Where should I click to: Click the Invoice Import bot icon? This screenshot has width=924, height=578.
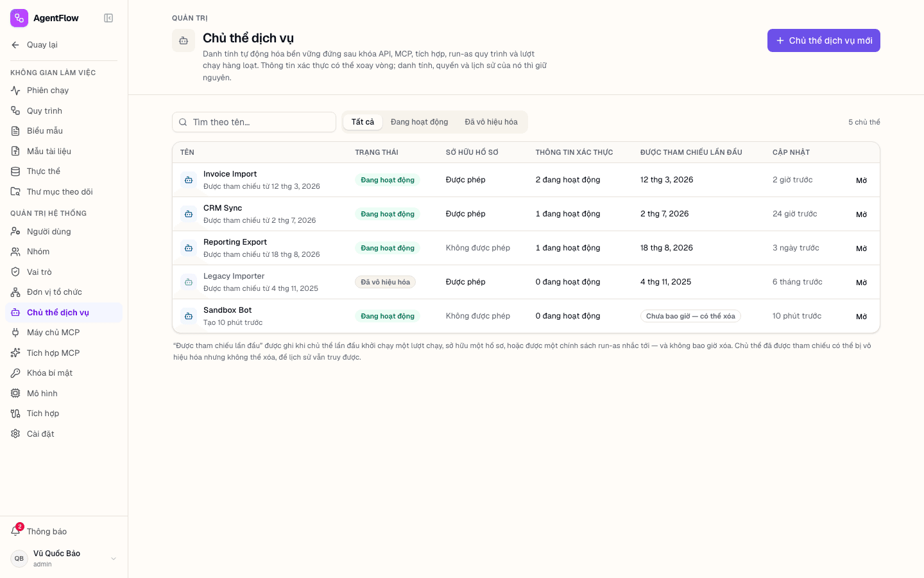click(189, 180)
